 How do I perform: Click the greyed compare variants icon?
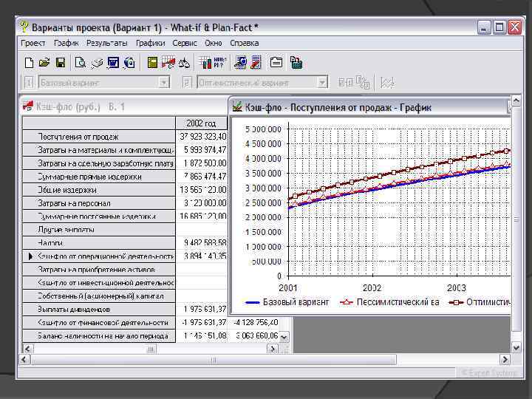(346, 83)
